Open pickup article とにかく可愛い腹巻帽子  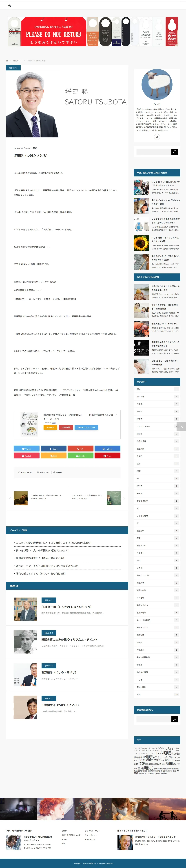[53, 543]
